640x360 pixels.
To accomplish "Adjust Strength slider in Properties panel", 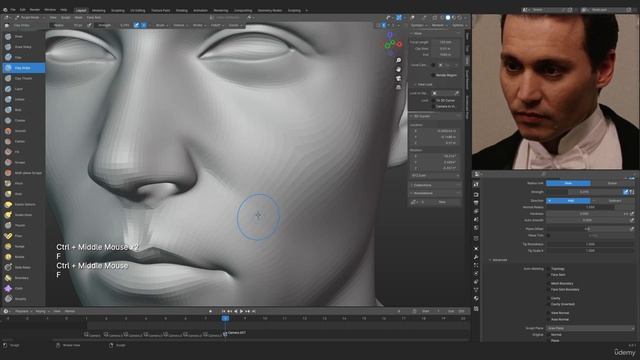I will pos(584,192).
